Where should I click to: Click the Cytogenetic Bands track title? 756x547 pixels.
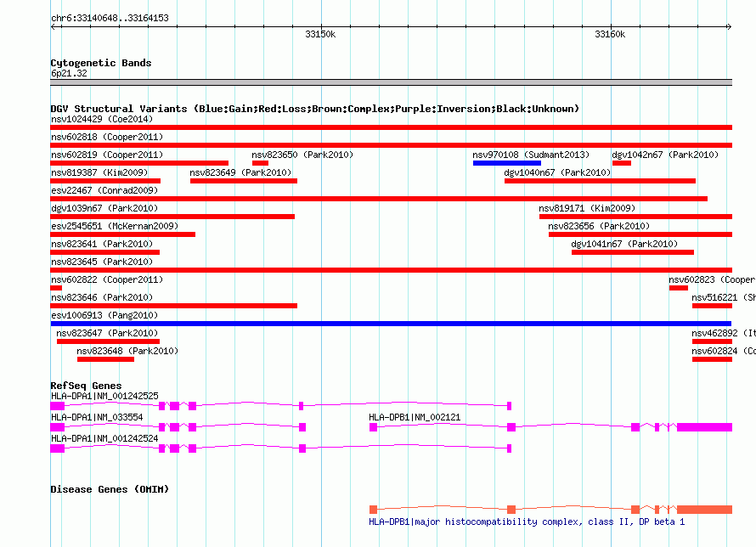tap(101, 63)
